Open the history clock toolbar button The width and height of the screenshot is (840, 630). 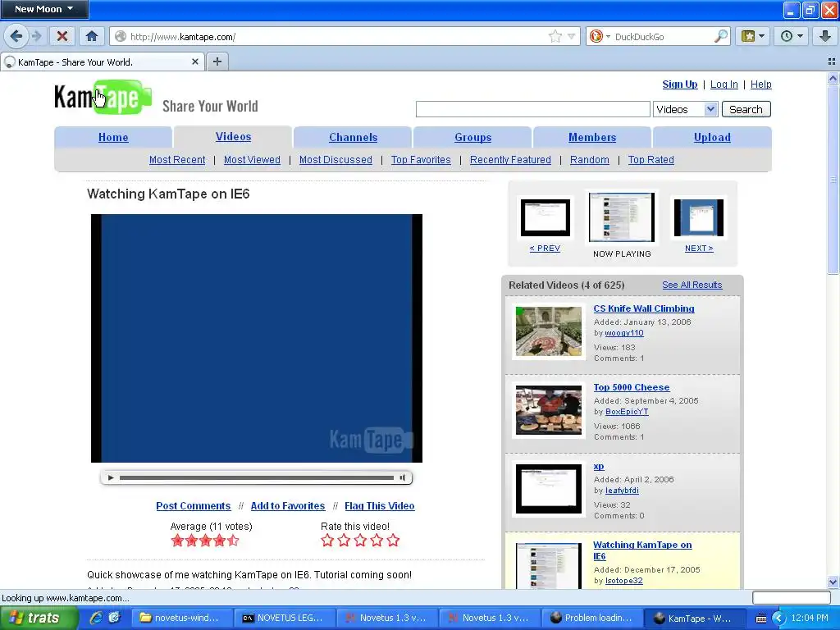(792, 36)
